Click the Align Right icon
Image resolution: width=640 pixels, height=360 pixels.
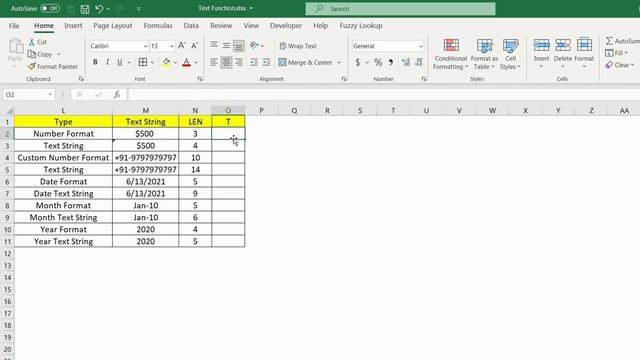pos(239,62)
